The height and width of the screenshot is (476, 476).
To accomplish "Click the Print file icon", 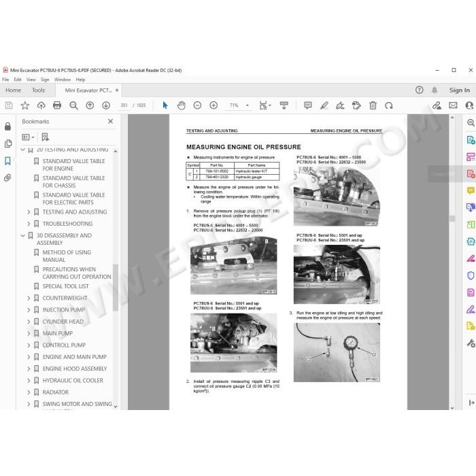I will click(x=57, y=105).
